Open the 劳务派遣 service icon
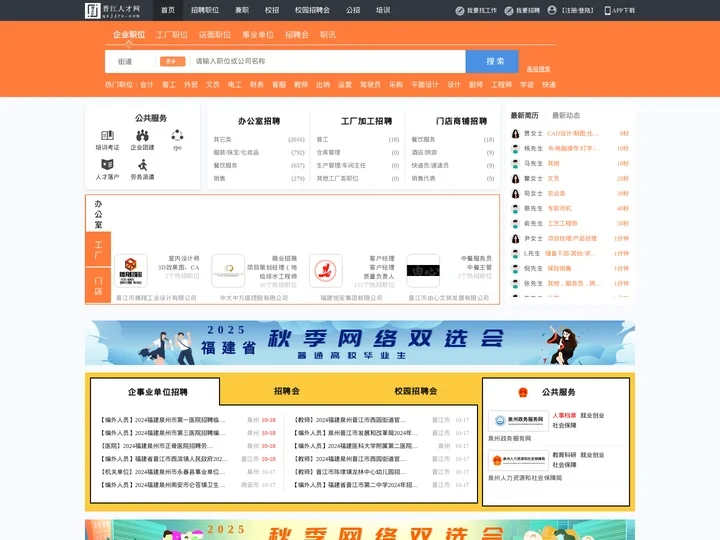 [142, 164]
